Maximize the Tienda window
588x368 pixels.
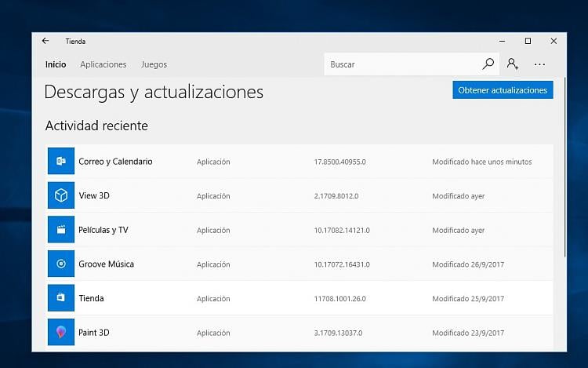click(x=528, y=41)
